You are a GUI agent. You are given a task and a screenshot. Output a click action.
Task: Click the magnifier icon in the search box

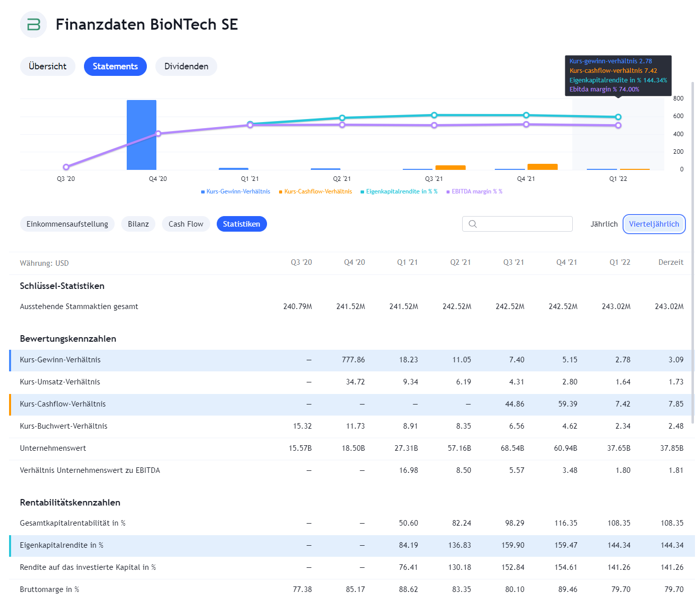(x=473, y=224)
